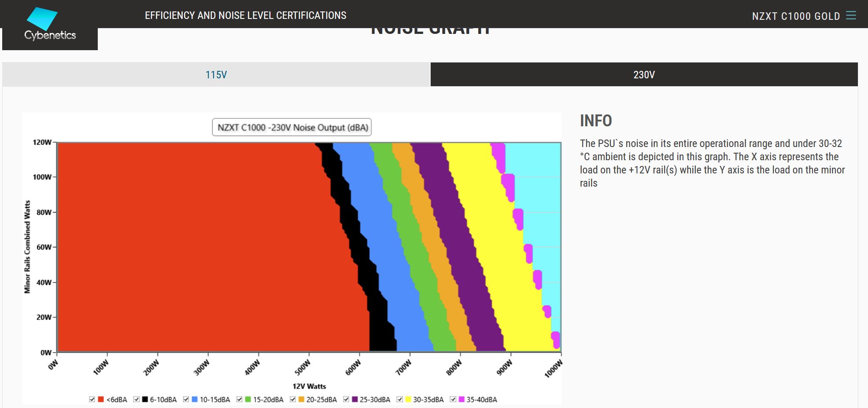Click the Cybenetics logo
The height and width of the screenshot is (408, 868).
point(50,25)
